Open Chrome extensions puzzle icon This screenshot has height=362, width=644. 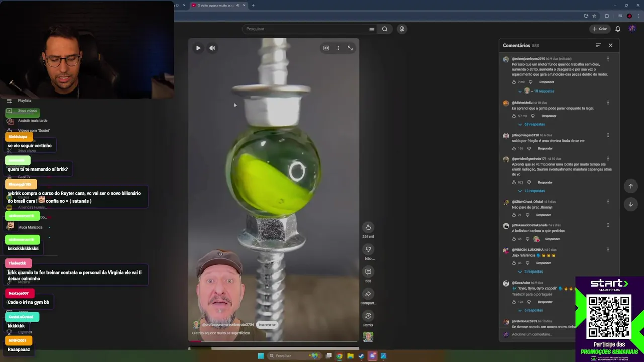[607, 16]
